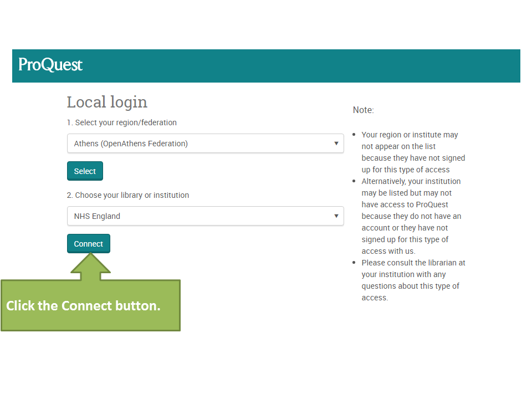Click the green callout saying Click the Connect button
This screenshot has height=399, width=532.
pos(91,305)
